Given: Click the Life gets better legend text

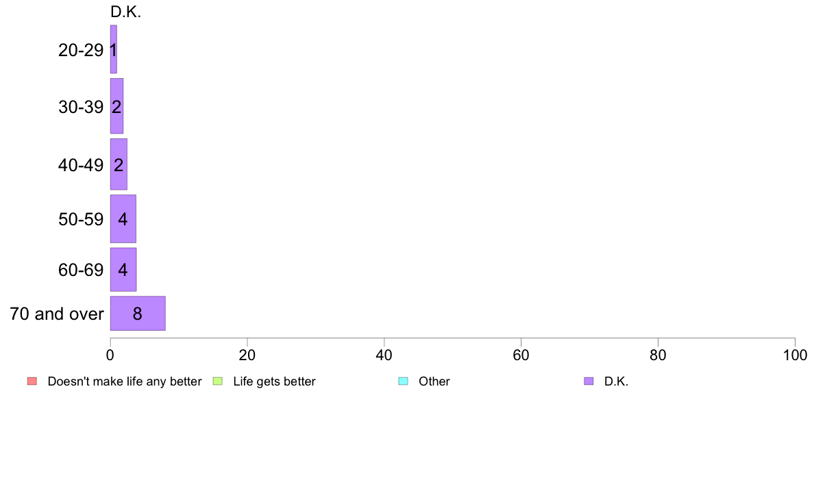Looking at the screenshot, I should 274,381.
